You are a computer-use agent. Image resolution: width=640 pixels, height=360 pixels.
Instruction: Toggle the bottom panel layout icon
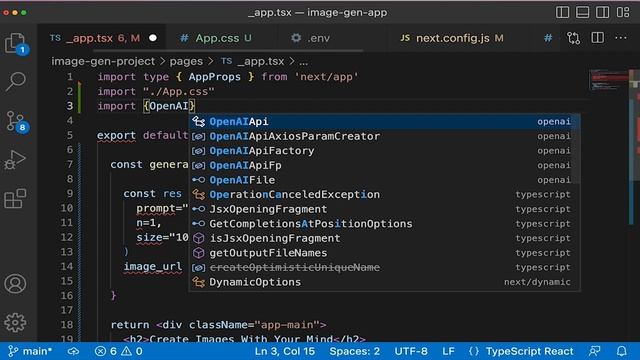click(x=582, y=12)
